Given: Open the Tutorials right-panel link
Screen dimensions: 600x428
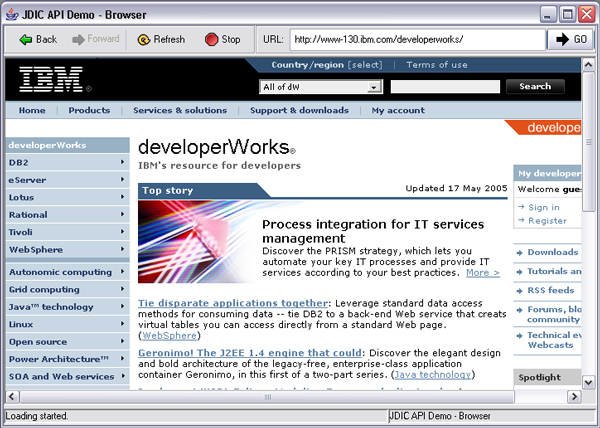Looking at the screenshot, I should [x=554, y=271].
